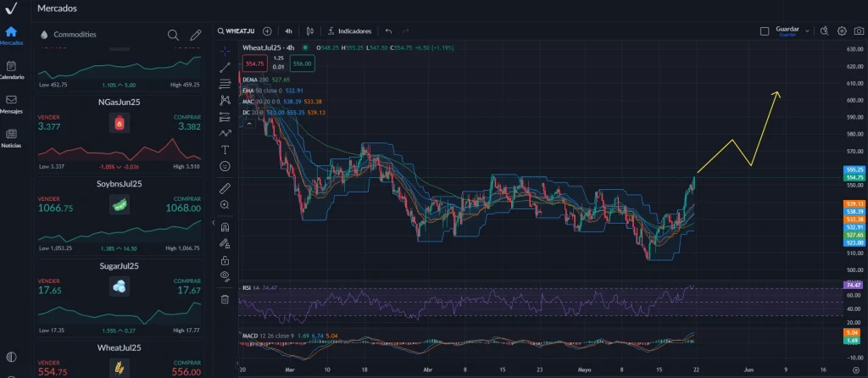The image size is (868, 378).
Task: Search markets with the magnifier icon
Action: (x=173, y=35)
